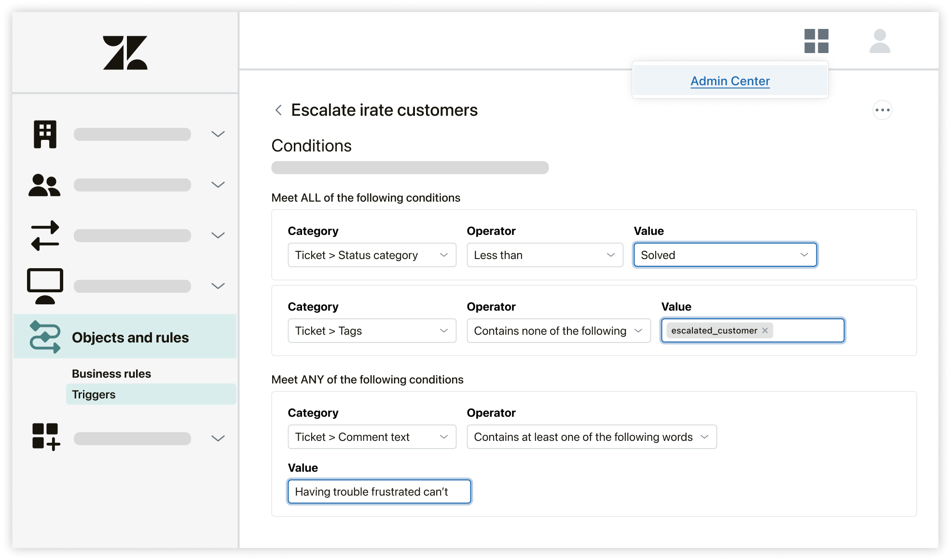Click the Zendesk logo
The width and height of the screenshot is (951, 560).
coord(125,53)
